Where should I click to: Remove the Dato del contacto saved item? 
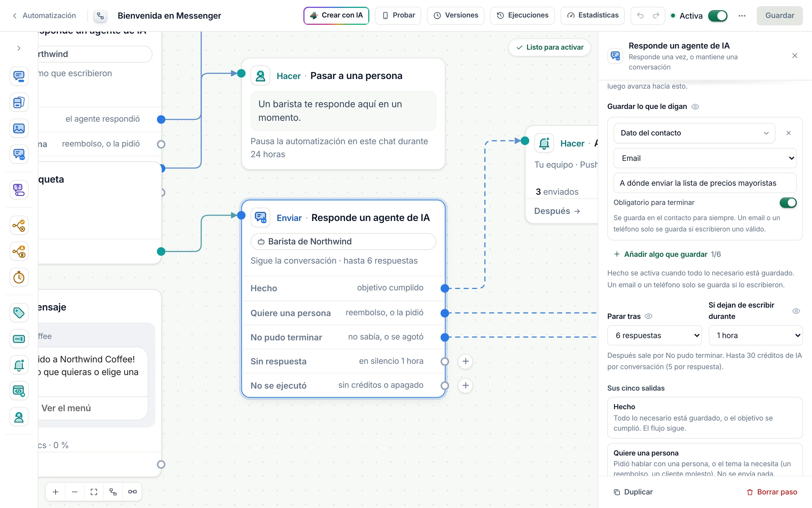[789, 133]
